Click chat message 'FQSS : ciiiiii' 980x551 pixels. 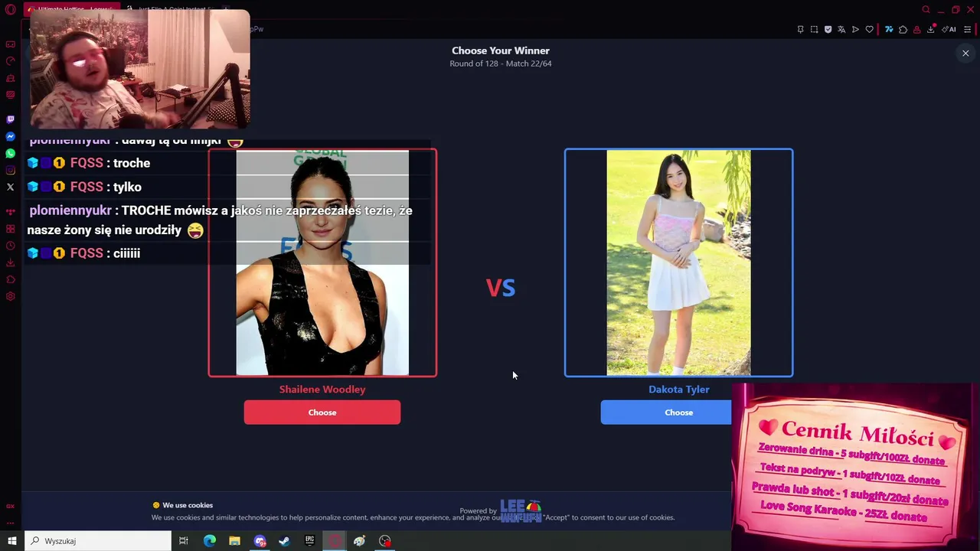point(83,253)
